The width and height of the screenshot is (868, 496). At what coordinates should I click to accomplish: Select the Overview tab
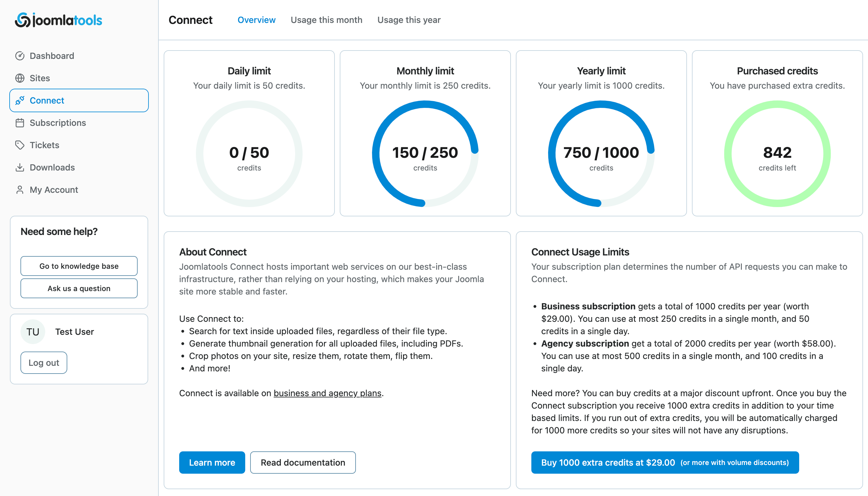[256, 20]
